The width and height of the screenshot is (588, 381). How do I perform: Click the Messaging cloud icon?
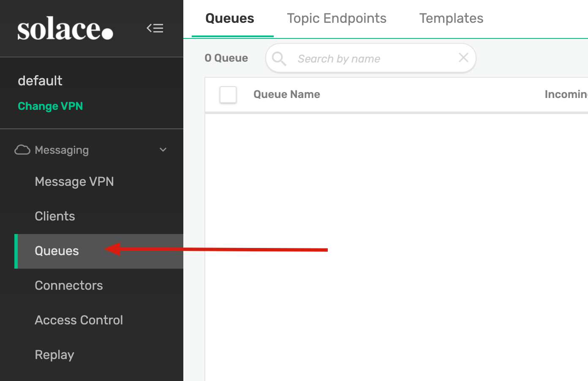click(x=22, y=150)
